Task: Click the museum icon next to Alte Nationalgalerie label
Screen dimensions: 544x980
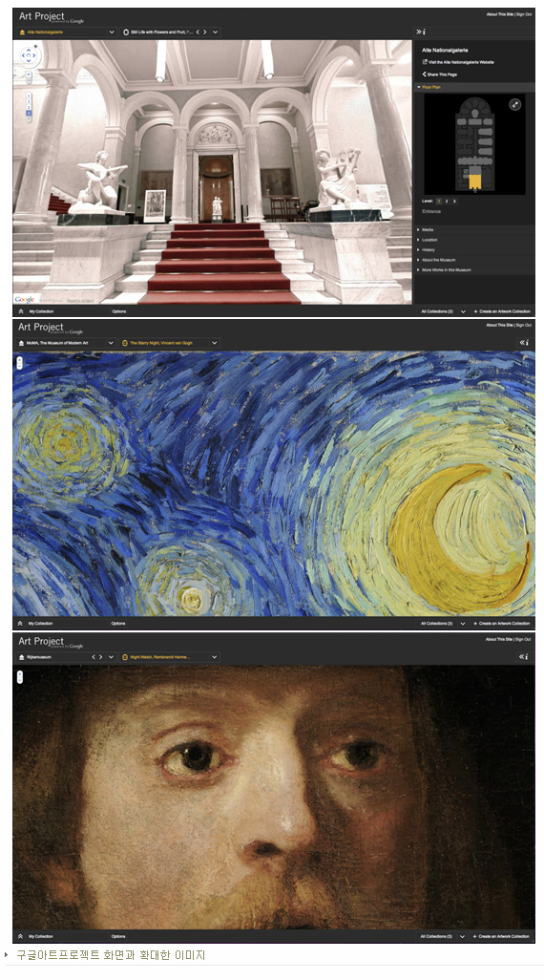Action: pyautogui.click(x=22, y=32)
